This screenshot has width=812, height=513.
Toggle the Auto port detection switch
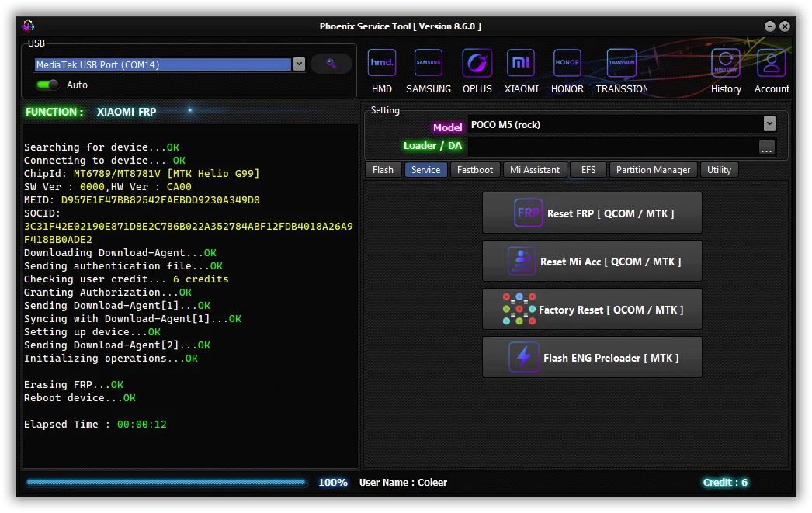pyautogui.click(x=47, y=85)
